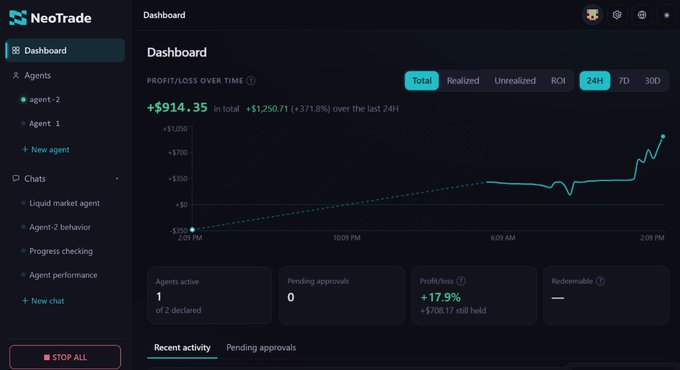Select 24H time range
The height and width of the screenshot is (370, 680).
[595, 81]
